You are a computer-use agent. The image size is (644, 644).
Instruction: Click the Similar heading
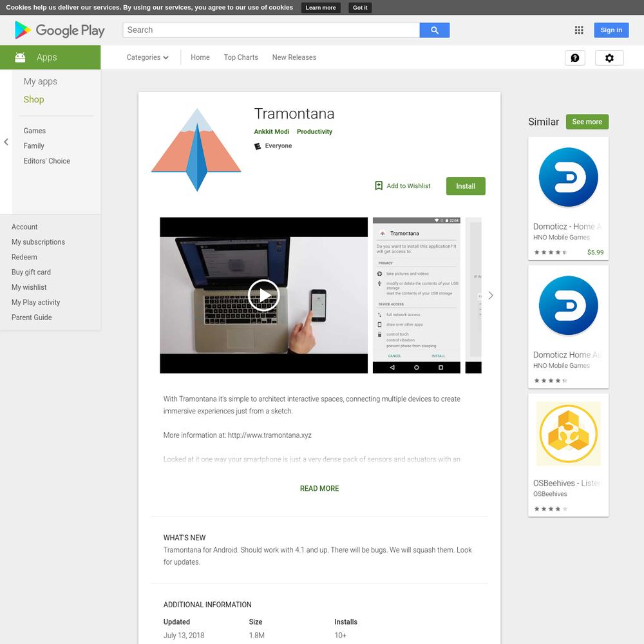pyautogui.click(x=544, y=122)
